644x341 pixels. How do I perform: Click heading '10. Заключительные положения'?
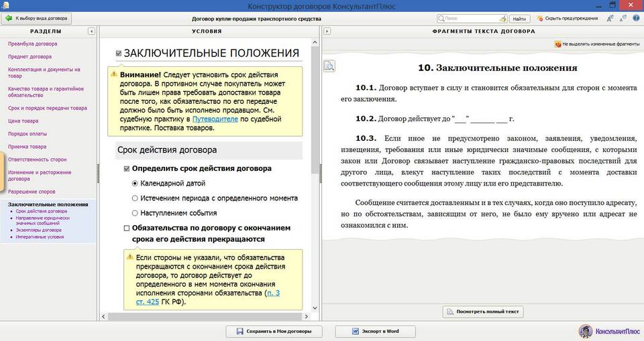tap(497, 68)
